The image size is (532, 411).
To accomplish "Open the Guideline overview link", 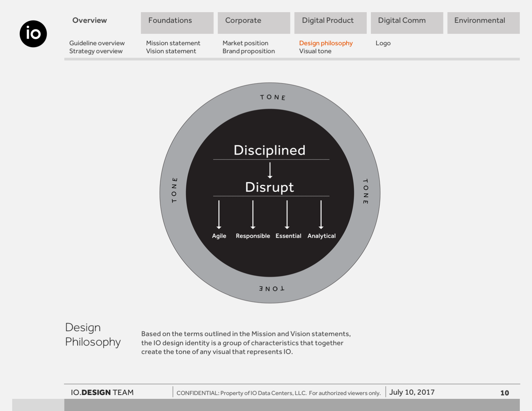I will pyautogui.click(x=97, y=43).
